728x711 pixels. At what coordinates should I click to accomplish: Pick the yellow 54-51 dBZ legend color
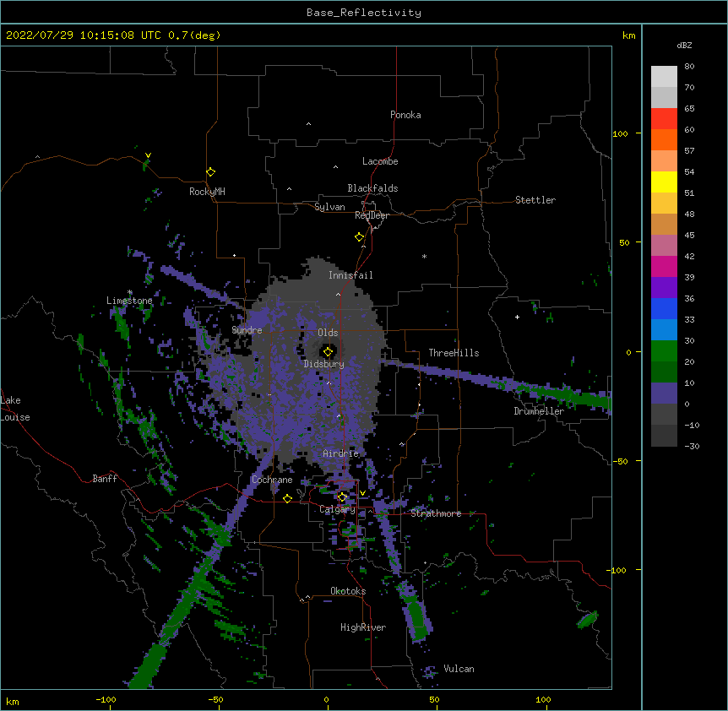664,182
